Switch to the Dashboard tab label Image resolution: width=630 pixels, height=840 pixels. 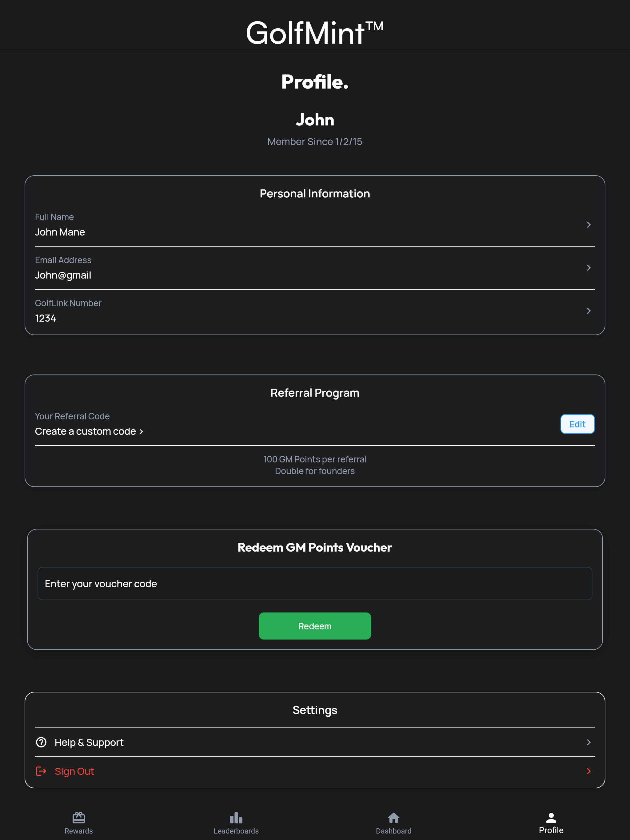click(x=394, y=831)
